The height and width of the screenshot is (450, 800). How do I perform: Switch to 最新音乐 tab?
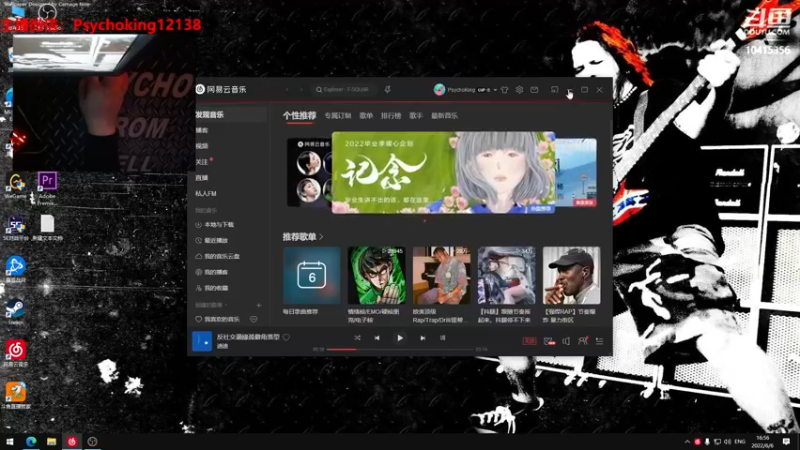[444, 116]
